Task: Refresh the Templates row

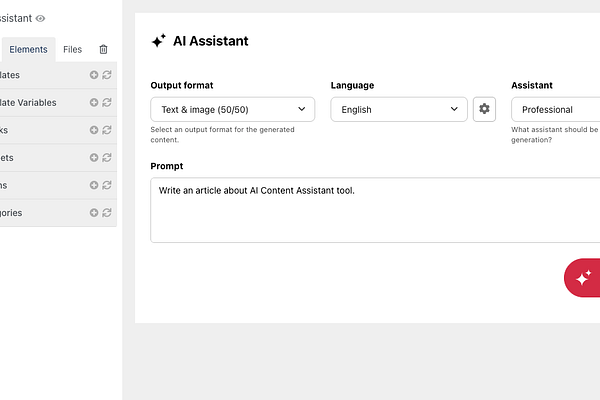Action: pos(107,75)
